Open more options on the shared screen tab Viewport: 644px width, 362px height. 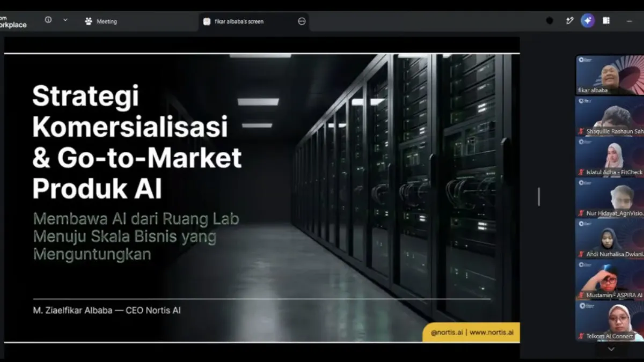302,21
